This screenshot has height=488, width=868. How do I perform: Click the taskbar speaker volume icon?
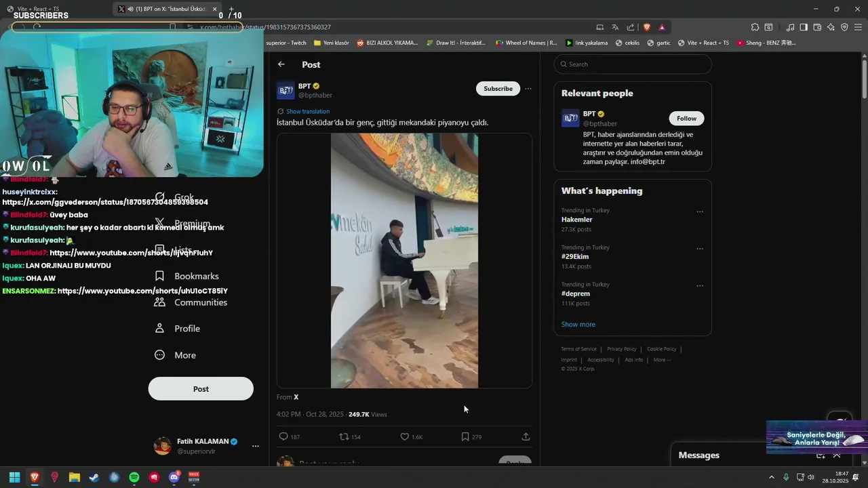811,477
